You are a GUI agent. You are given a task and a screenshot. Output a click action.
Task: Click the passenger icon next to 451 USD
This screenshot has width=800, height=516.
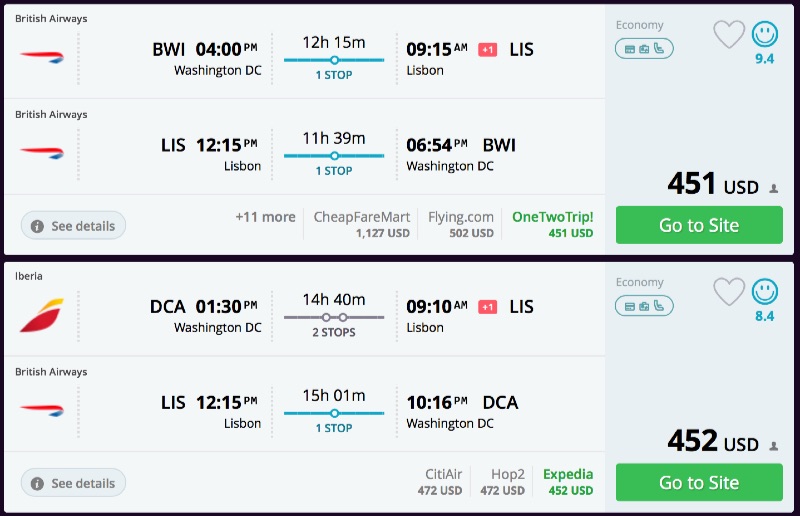point(773,188)
